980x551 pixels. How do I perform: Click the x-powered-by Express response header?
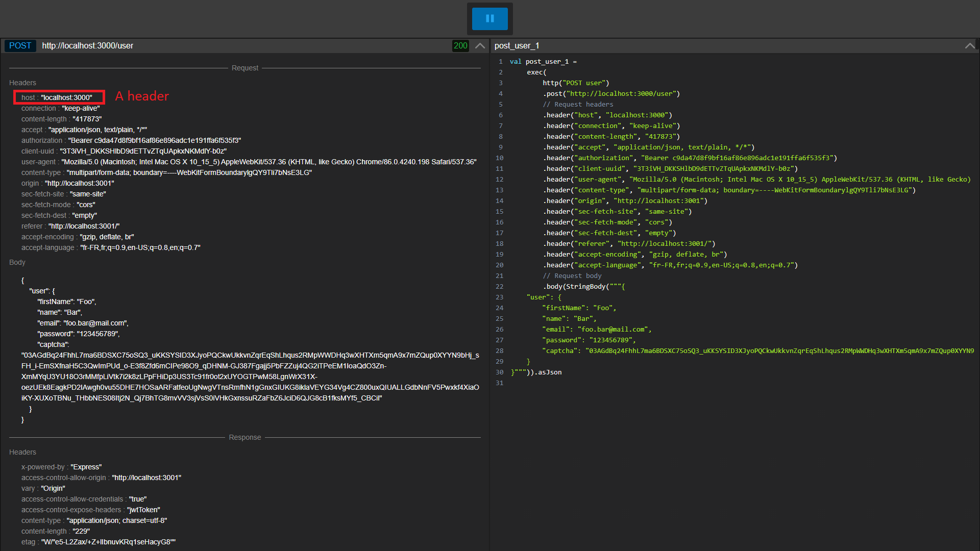click(61, 467)
